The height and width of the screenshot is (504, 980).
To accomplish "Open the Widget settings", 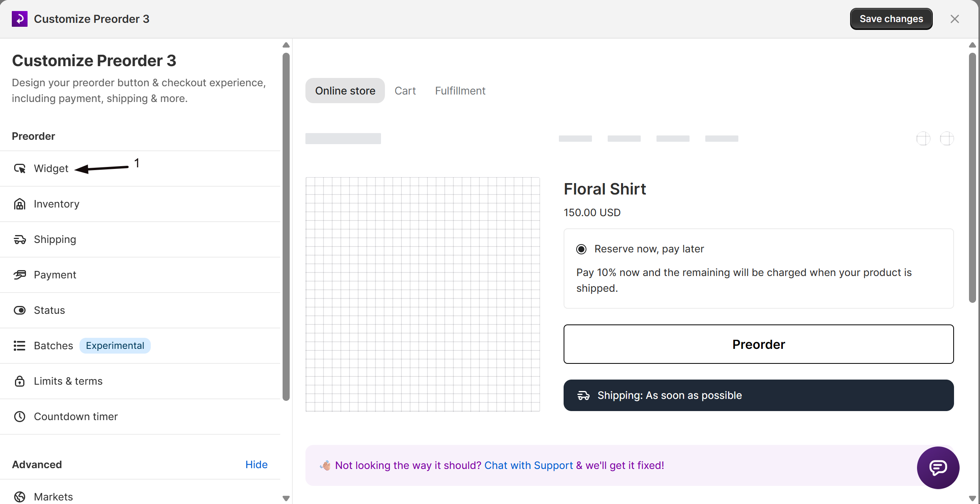I will [x=140, y=169].
